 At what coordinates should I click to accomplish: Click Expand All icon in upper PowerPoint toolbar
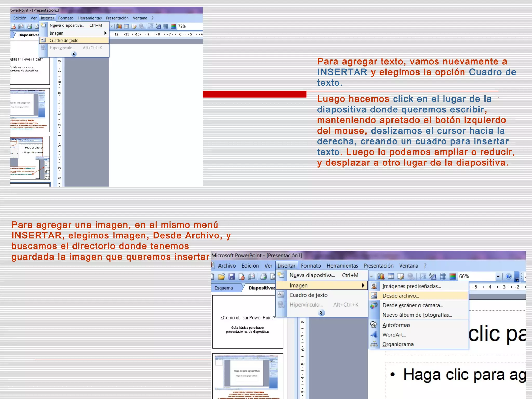click(151, 26)
